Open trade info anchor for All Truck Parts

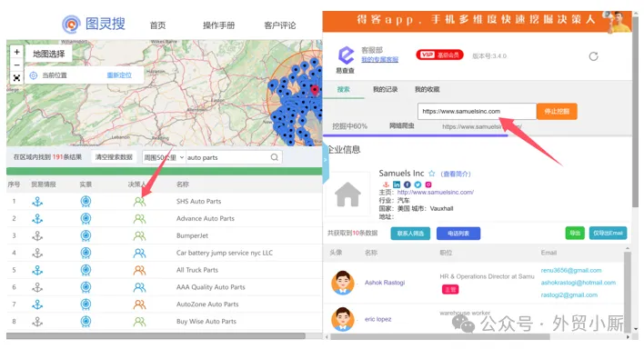(x=37, y=270)
